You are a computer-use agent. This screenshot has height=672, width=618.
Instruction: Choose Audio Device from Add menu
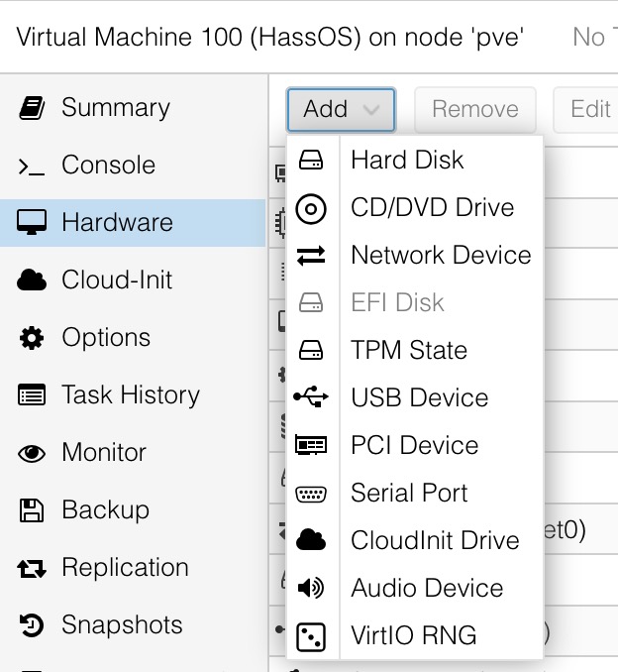415,588
